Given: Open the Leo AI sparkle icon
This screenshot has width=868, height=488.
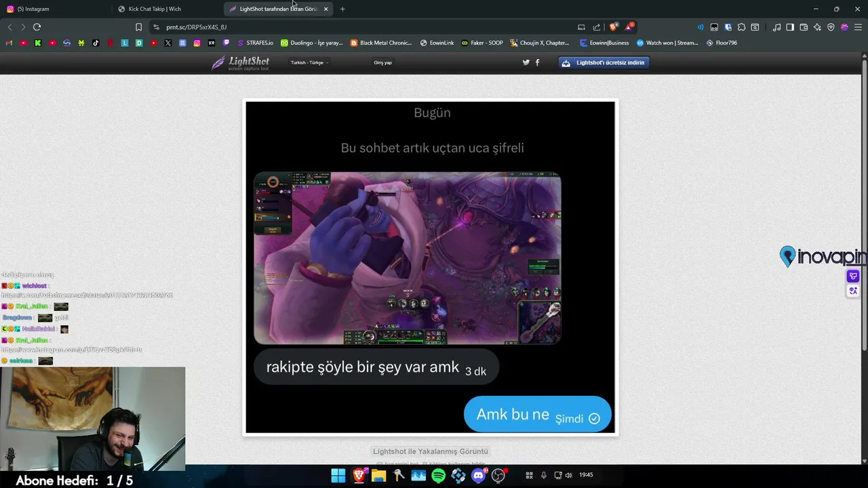Looking at the screenshot, I should point(817,27).
